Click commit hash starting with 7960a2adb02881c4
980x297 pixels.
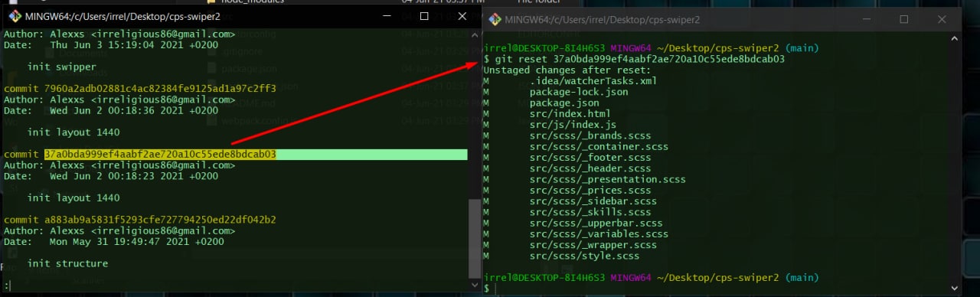pyautogui.click(x=160, y=88)
